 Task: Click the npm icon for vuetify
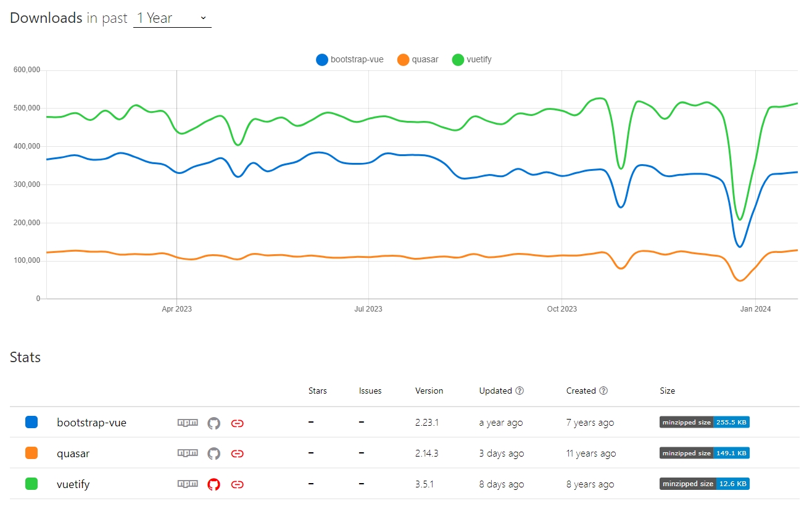click(187, 484)
